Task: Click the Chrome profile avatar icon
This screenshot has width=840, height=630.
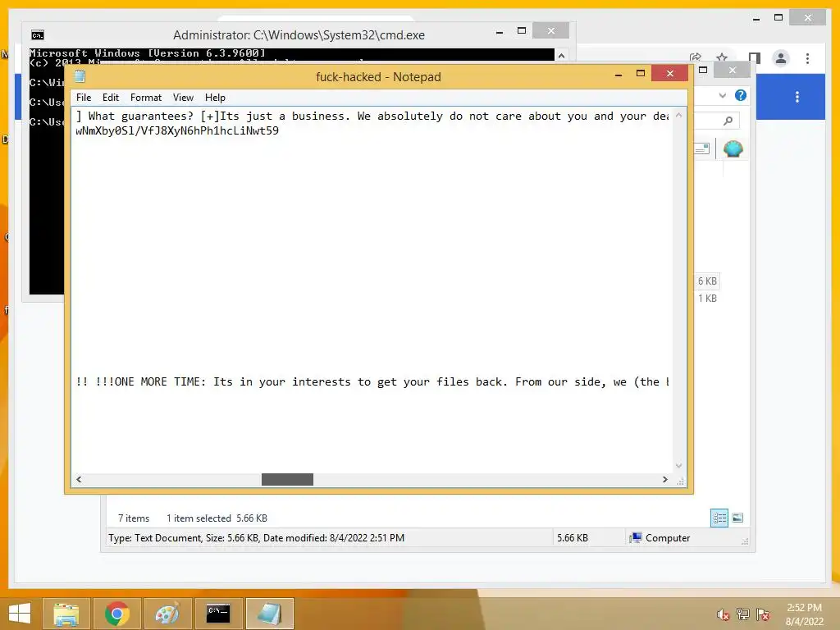Action: [x=781, y=58]
